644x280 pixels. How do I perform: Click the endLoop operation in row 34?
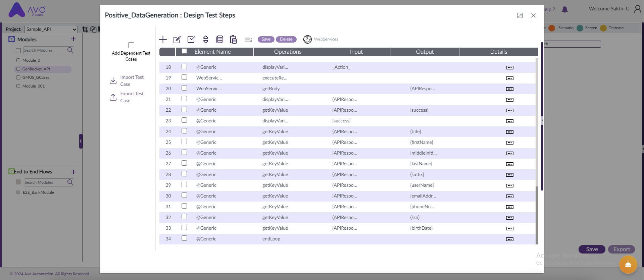[271, 239]
